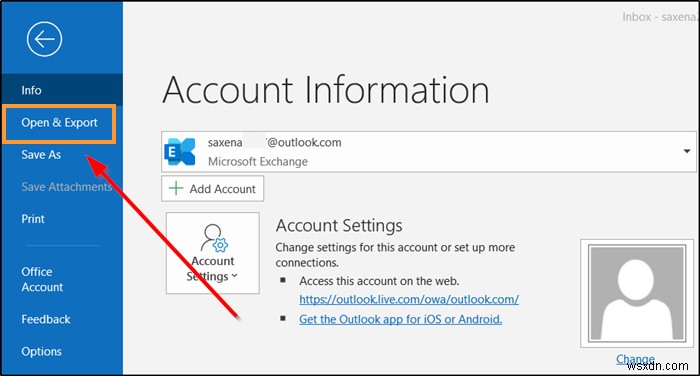
Task: Click Get the Outlook app for iOS or Android
Action: [400, 319]
